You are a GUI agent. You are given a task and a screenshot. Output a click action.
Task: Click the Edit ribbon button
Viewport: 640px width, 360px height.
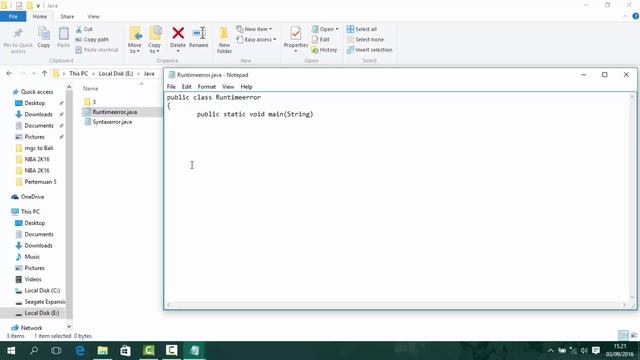[321, 40]
